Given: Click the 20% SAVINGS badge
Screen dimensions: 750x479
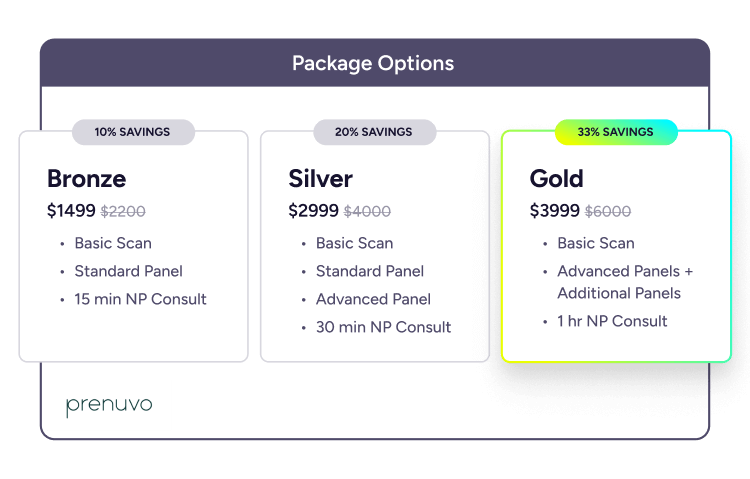Looking at the screenshot, I should tap(374, 132).
